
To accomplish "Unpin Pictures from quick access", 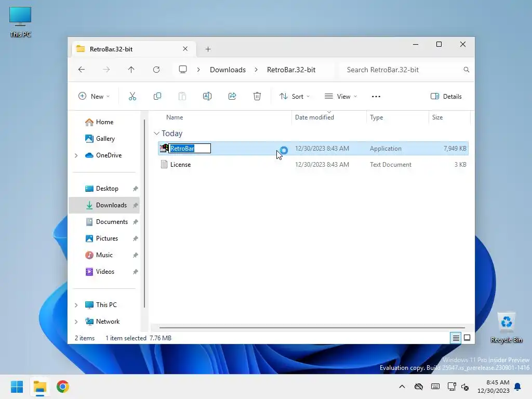I will [x=136, y=238].
